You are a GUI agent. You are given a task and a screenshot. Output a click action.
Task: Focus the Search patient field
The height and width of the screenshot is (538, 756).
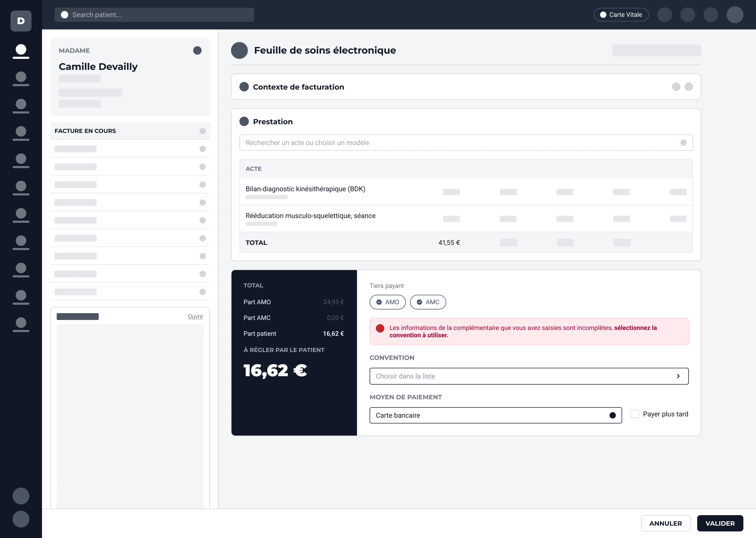pyautogui.click(x=154, y=15)
